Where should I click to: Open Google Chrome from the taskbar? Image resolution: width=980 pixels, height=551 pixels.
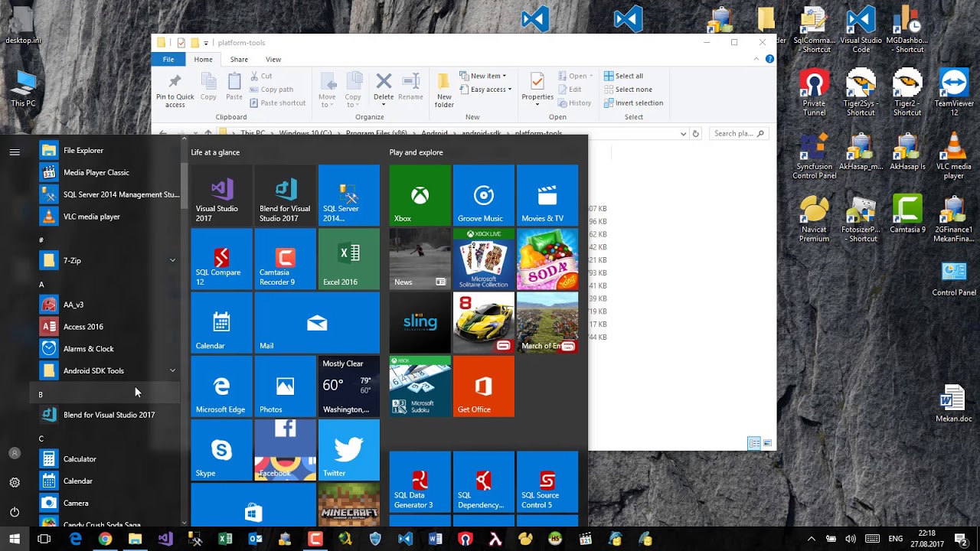coord(105,539)
